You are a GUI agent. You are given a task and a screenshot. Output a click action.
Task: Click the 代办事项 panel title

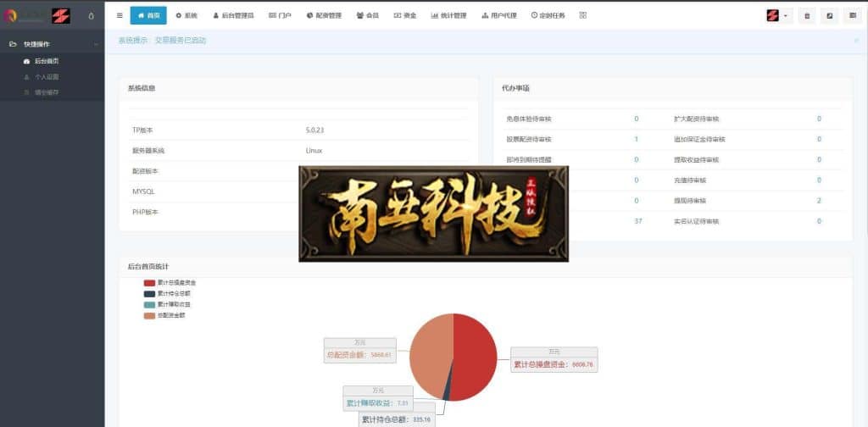point(516,88)
